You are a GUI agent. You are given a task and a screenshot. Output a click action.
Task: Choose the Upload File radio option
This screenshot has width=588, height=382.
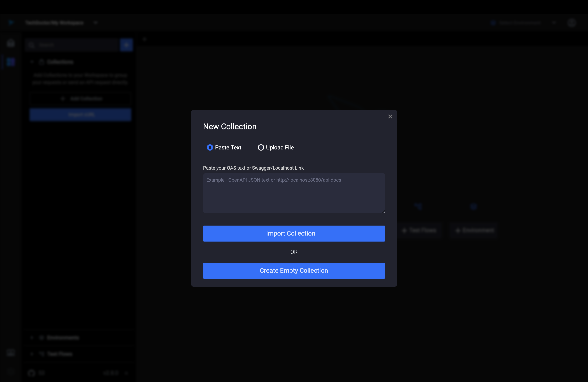261,148
